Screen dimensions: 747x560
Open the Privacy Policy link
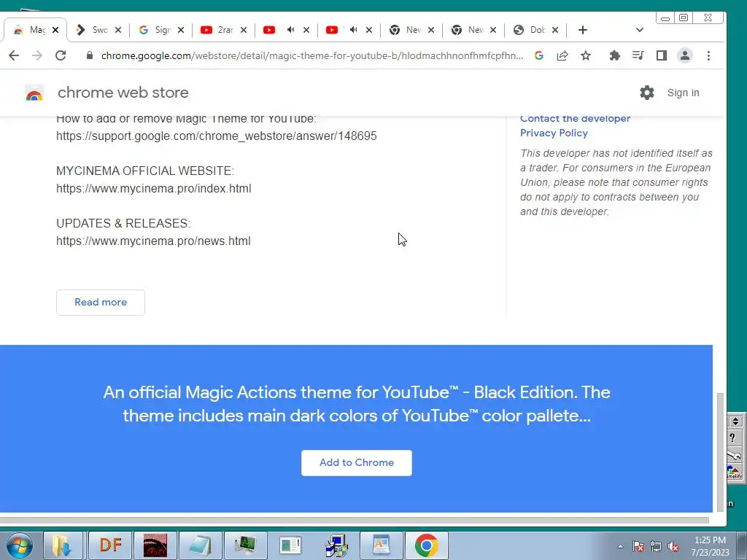(x=554, y=133)
